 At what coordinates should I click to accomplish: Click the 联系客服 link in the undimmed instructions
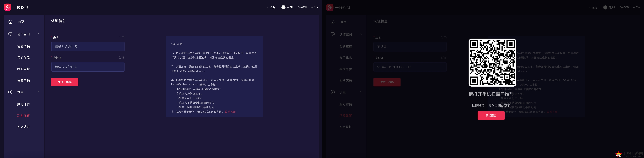click(x=230, y=112)
